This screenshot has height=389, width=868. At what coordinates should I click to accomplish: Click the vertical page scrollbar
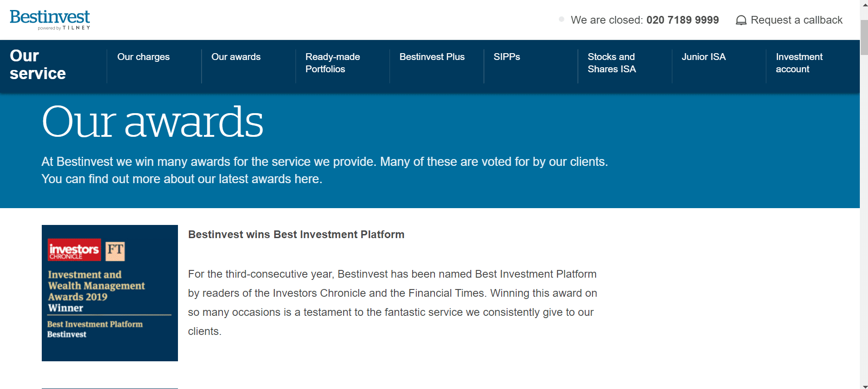tap(864, 194)
